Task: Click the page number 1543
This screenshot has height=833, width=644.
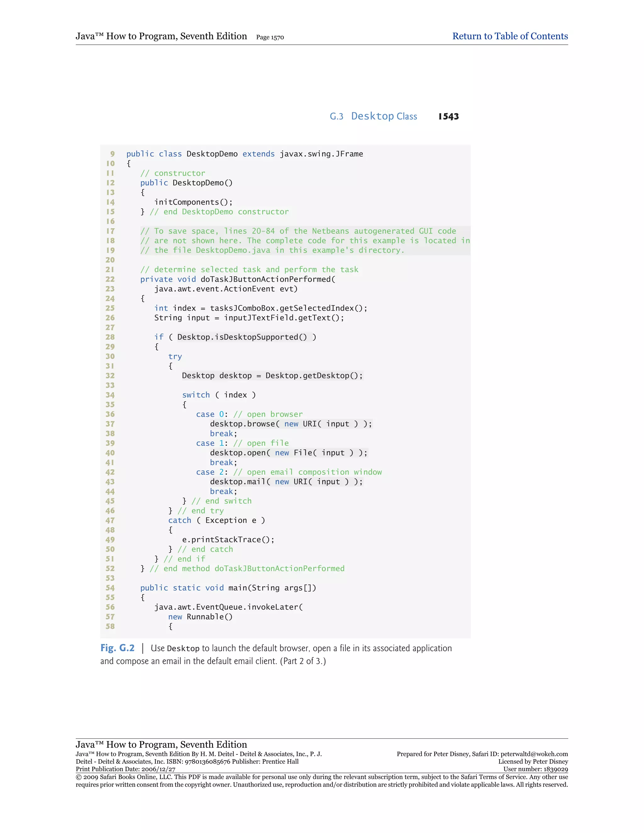Action: 448,117
